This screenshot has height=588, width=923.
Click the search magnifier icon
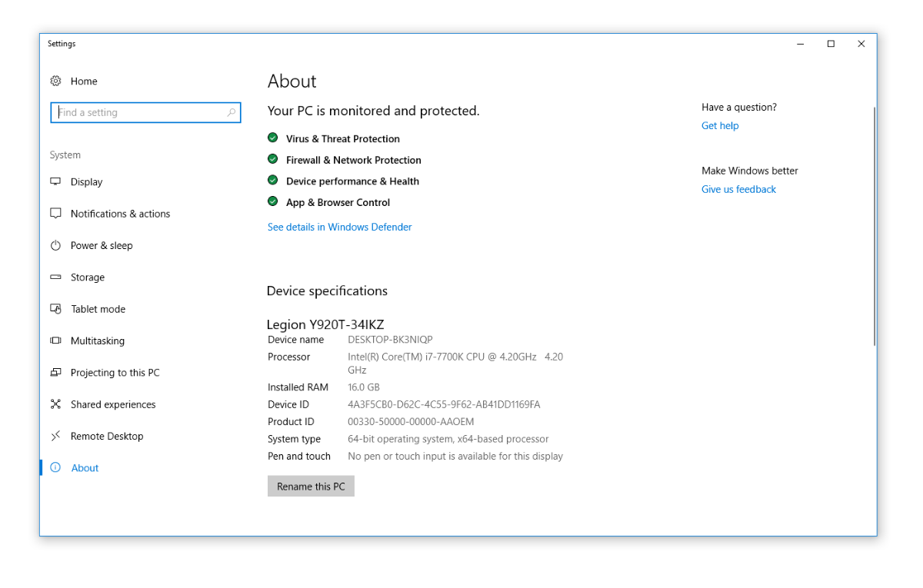[x=232, y=113]
